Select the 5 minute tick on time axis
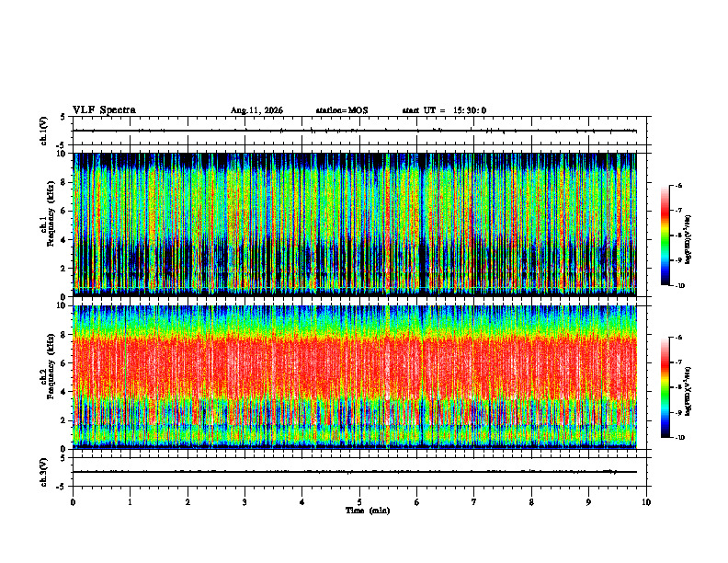This screenshot has width=728, height=563. click(x=359, y=502)
